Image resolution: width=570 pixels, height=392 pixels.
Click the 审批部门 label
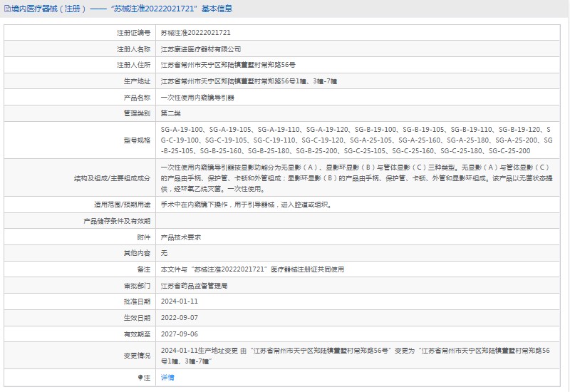click(137, 286)
